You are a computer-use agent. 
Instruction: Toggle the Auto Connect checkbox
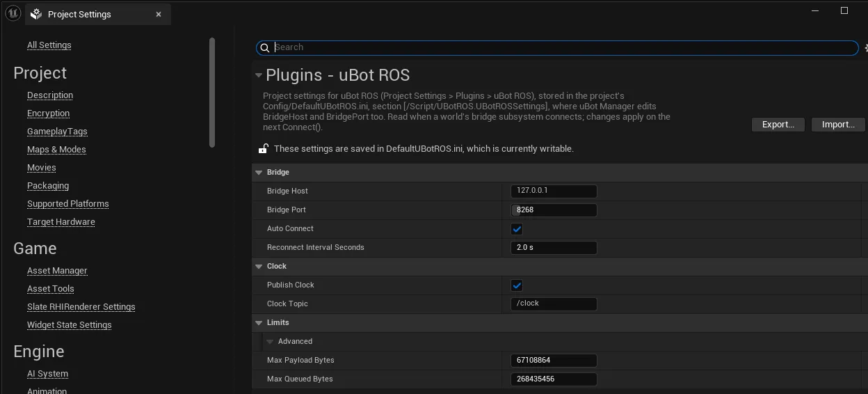click(517, 229)
